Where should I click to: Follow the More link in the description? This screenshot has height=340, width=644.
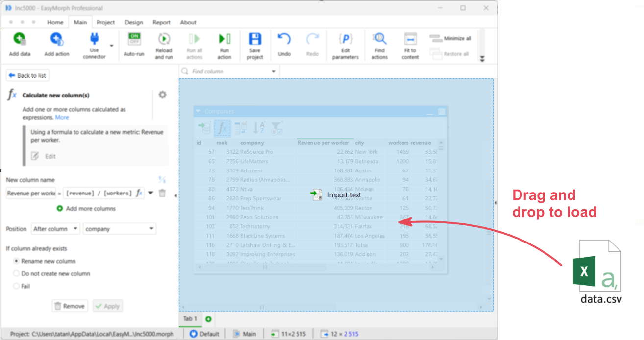(62, 117)
